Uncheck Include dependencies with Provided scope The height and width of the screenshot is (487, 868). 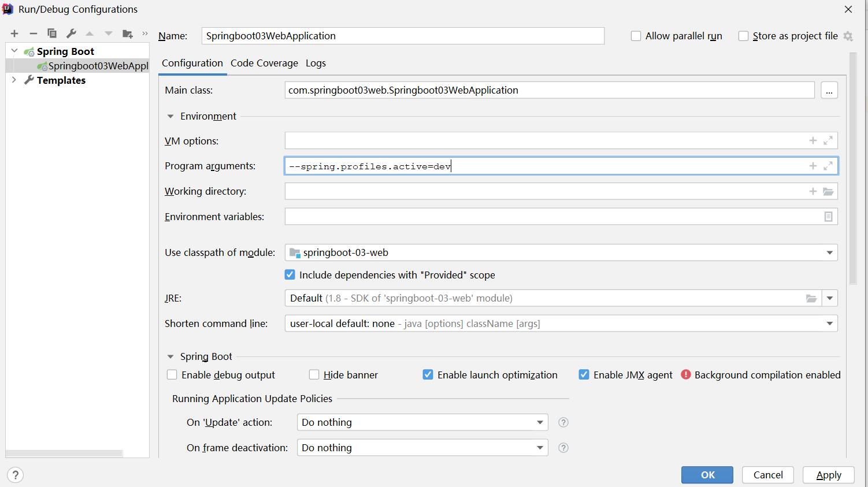(x=290, y=275)
